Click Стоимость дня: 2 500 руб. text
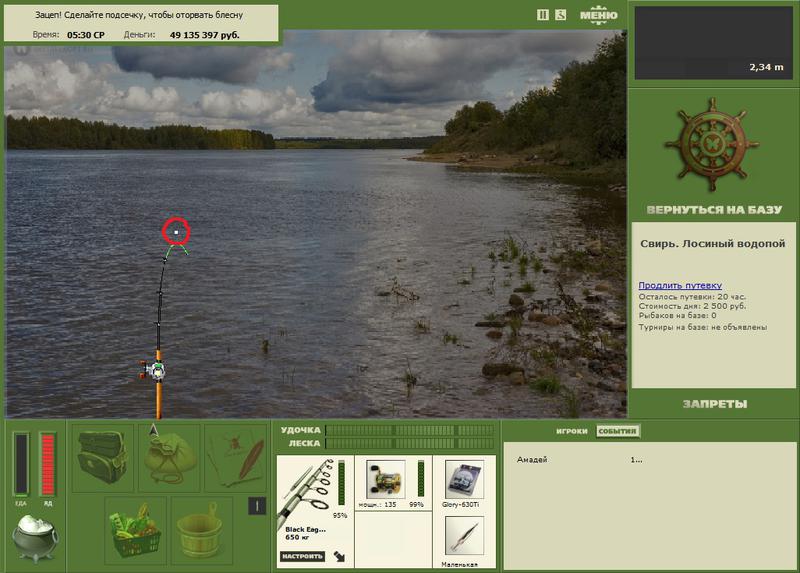 (x=692, y=306)
